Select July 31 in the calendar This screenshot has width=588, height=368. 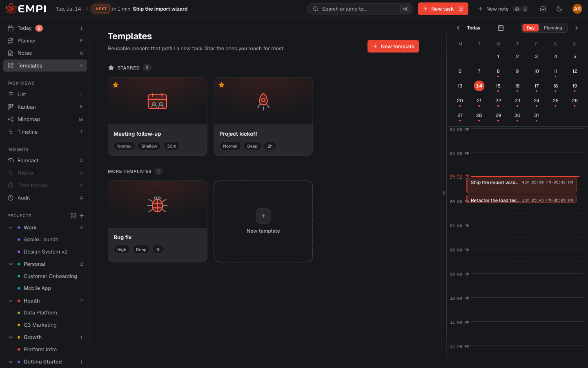[536, 115]
